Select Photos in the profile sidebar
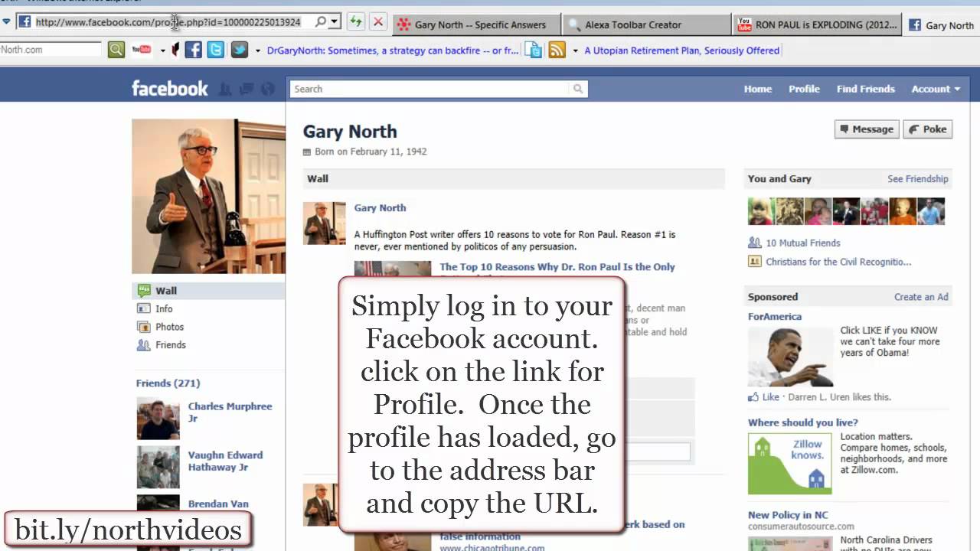Image resolution: width=980 pixels, height=551 pixels. (169, 327)
